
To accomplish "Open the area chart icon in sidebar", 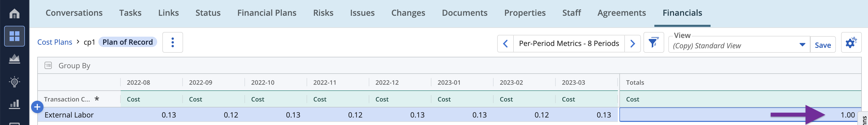I will [14, 59].
